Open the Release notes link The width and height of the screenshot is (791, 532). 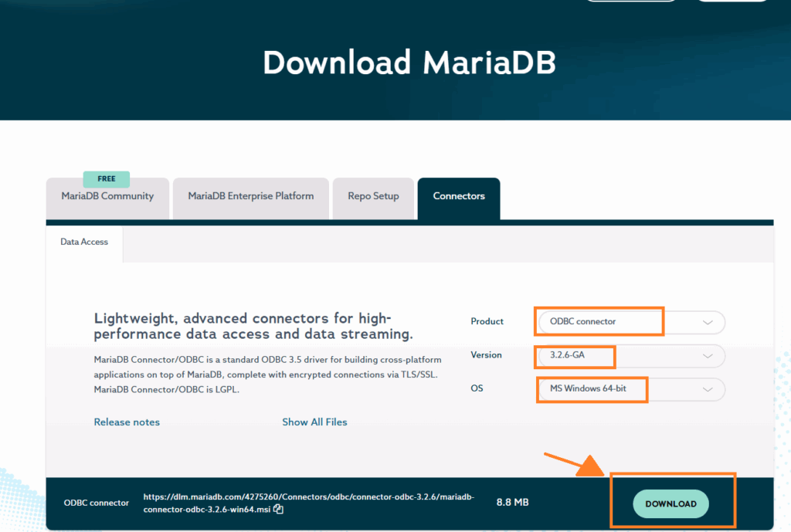click(x=127, y=422)
